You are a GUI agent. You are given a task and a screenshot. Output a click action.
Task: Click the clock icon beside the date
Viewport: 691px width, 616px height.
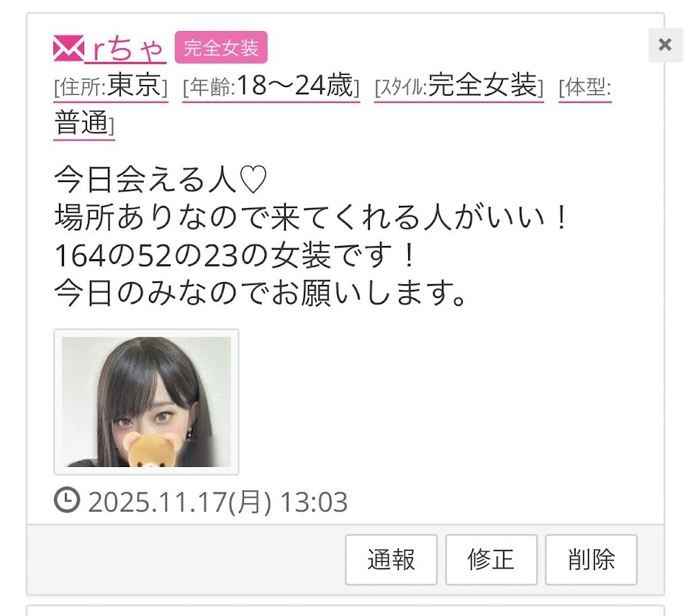point(67,499)
